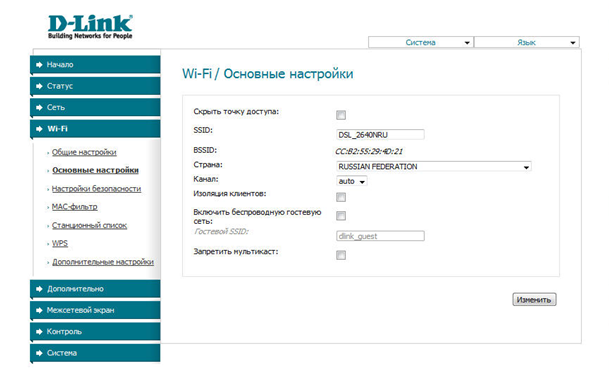Click guest SSID field dlink_guest
Screen dimensions: 611x374
pos(380,236)
